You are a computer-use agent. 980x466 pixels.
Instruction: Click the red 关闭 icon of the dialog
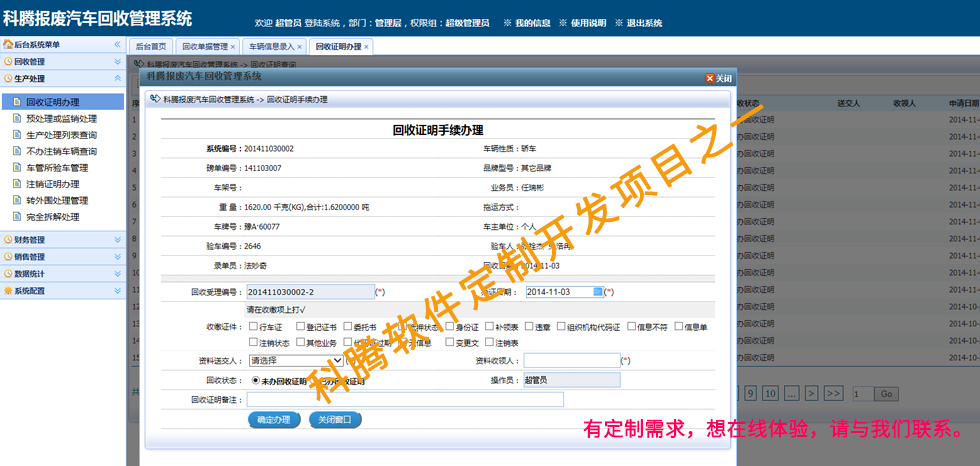point(709,78)
